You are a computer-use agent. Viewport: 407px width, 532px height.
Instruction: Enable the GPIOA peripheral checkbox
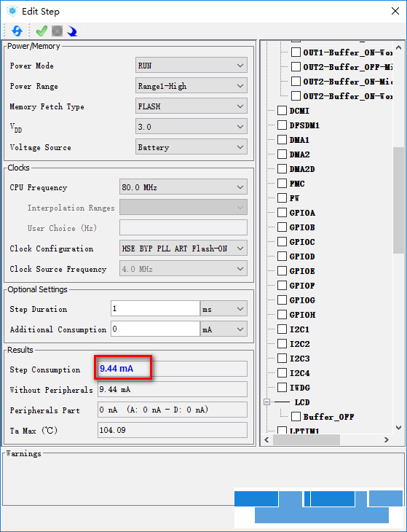[x=282, y=212]
